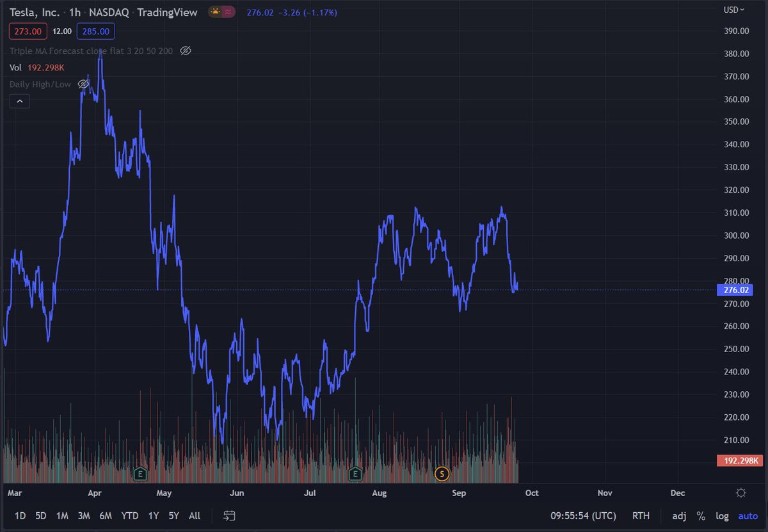The image size is (768, 532).
Task: Show the Triple MA Forecast indicator
Action: pyautogui.click(x=186, y=51)
